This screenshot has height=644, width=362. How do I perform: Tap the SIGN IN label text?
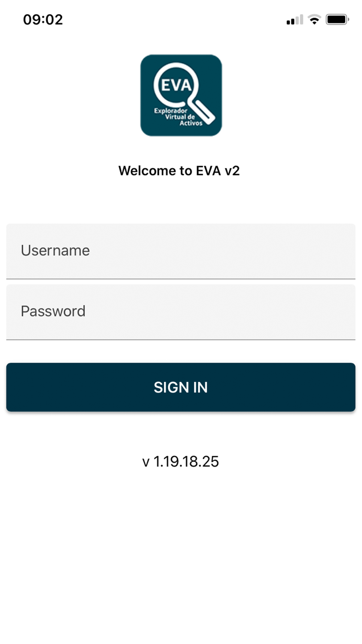click(x=181, y=388)
